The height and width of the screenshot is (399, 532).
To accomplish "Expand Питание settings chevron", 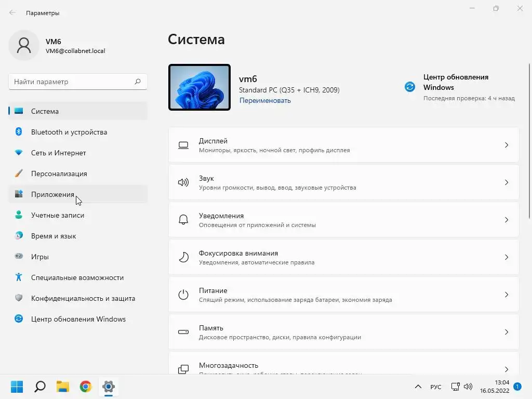I will [x=506, y=295].
